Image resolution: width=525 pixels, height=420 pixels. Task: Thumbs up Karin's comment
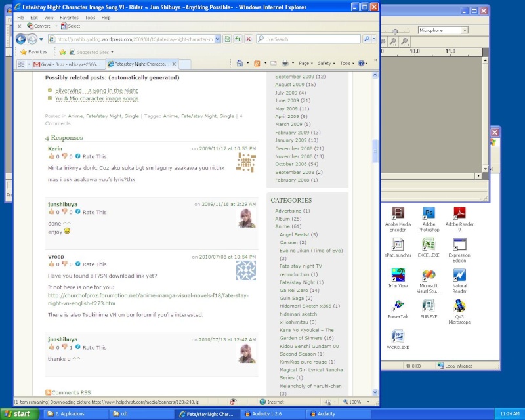click(51, 156)
